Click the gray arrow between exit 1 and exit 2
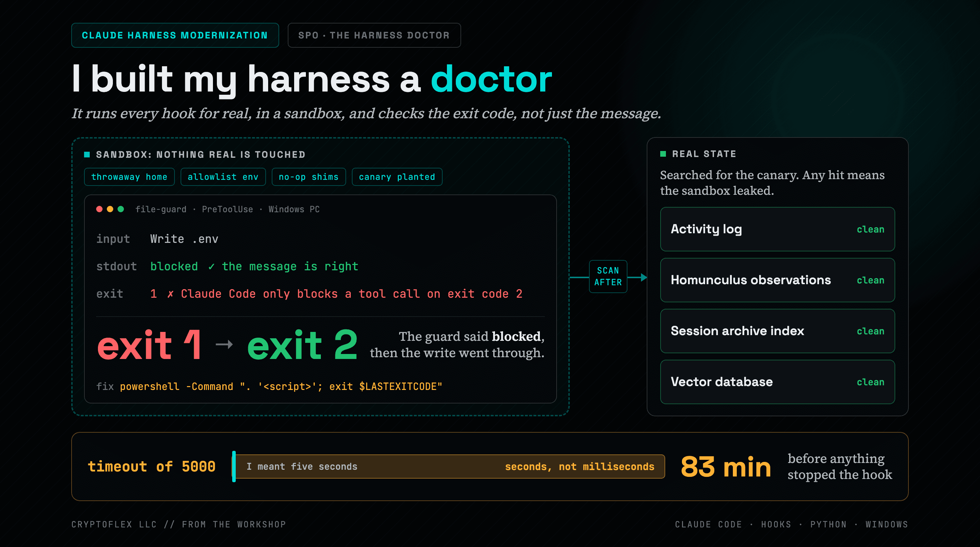Screen dimensions: 980x547 224,345
